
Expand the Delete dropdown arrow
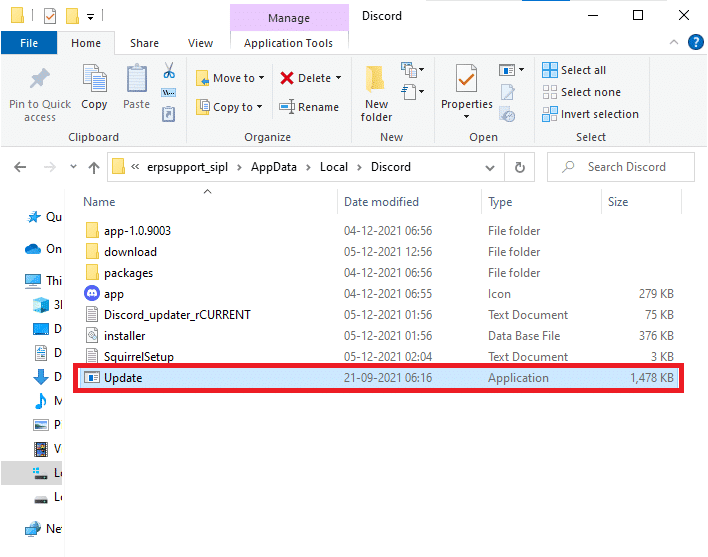click(x=339, y=78)
